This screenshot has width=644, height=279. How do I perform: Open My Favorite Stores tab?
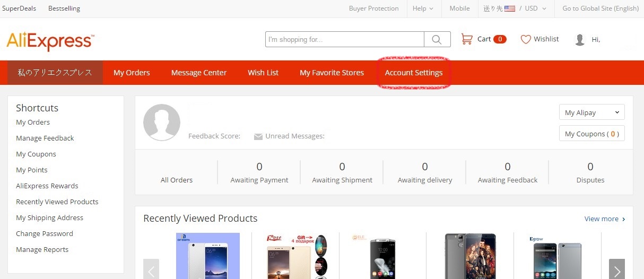(332, 73)
